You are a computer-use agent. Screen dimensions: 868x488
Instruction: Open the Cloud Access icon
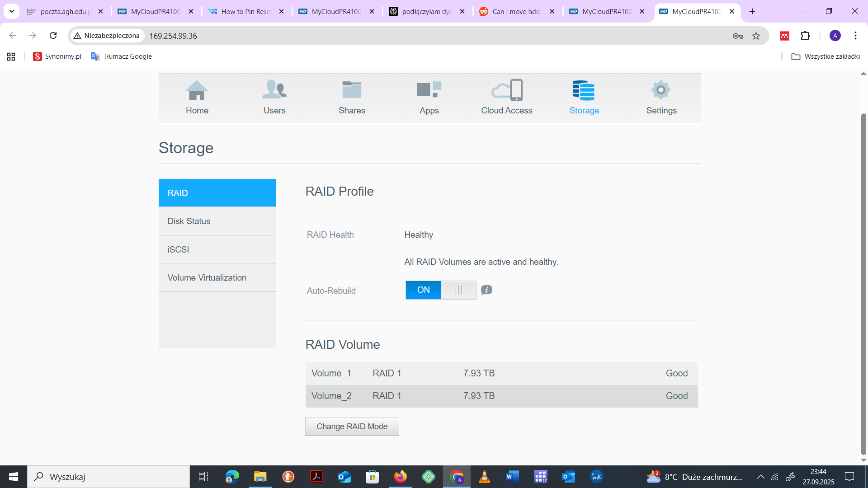pyautogui.click(x=507, y=90)
